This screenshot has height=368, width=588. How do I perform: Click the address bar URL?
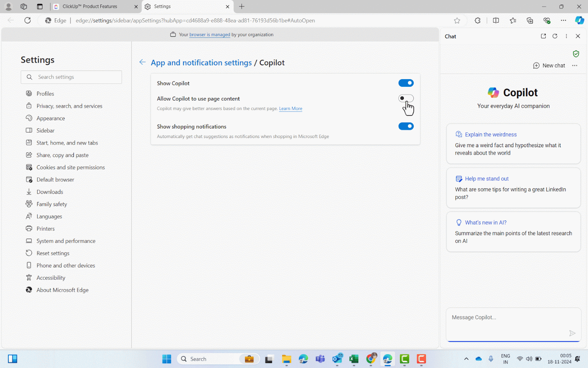[195, 21]
